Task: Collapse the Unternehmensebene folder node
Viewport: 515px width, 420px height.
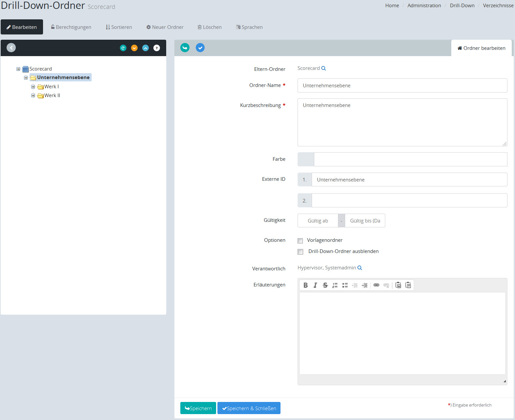Action: (x=26, y=78)
